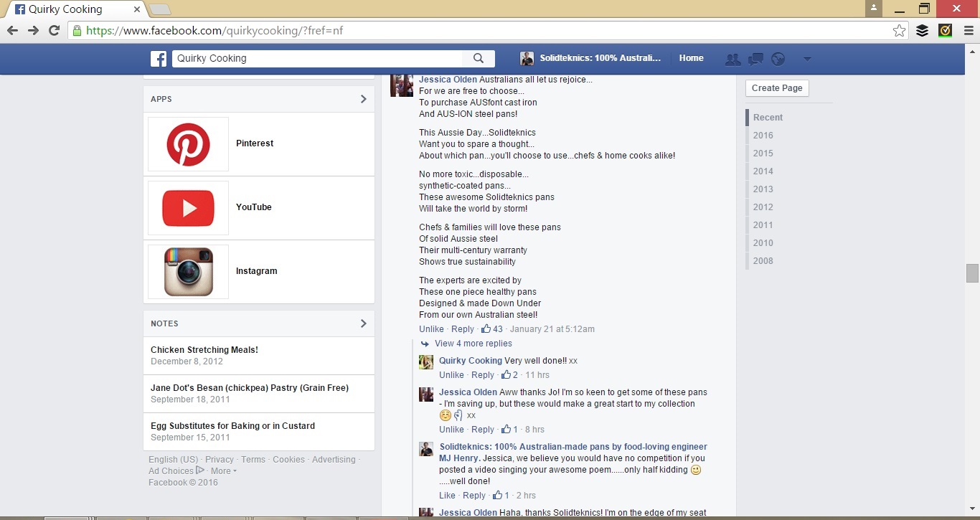Click the Facebook logo in the blue bar
Viewport: 980px width, 520px height.
coord(159,59)
